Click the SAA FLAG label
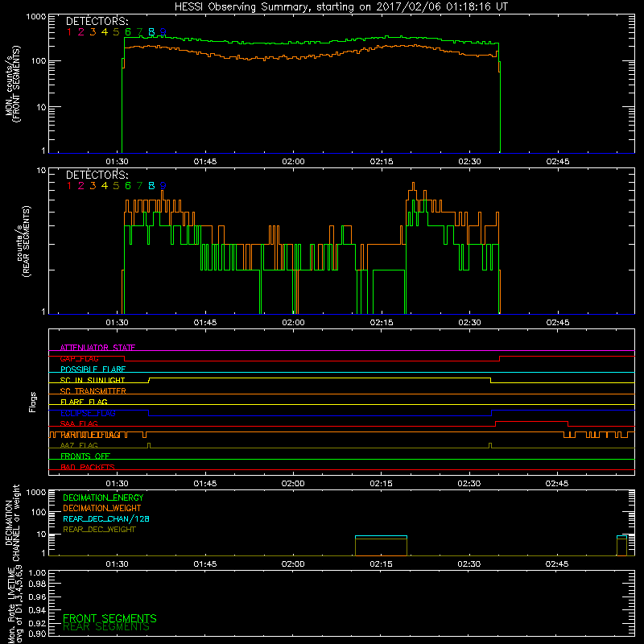This screenshot has width=644, height=644. (79, 423)
